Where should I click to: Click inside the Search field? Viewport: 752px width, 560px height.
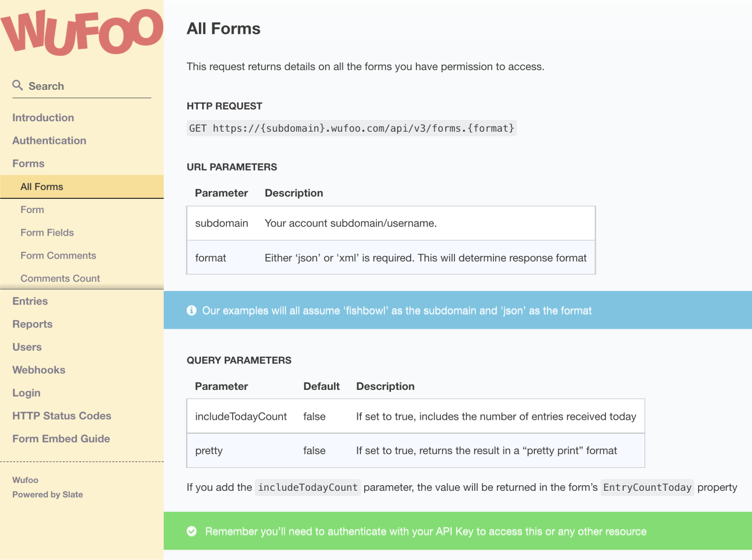(x=80, y=86)
